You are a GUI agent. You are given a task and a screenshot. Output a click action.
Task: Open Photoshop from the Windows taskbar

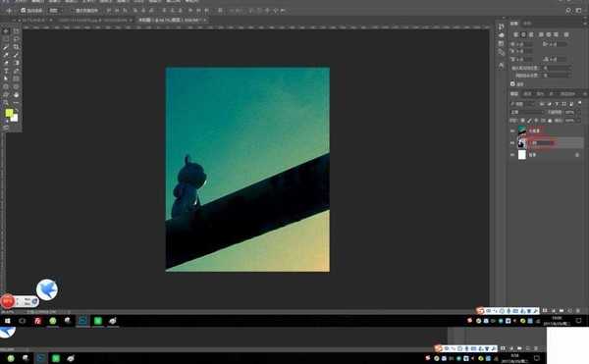point(82,321)
